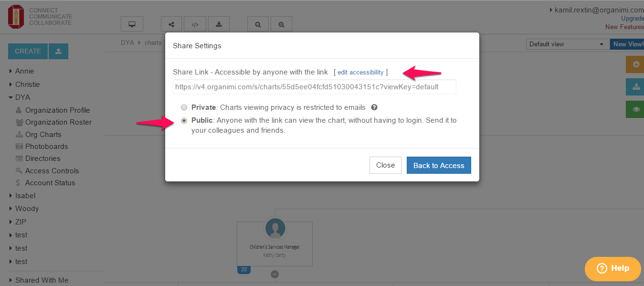
Task: Click the zoom in magnifier icon
Action: pyautogui.click(x=282, y=24)
